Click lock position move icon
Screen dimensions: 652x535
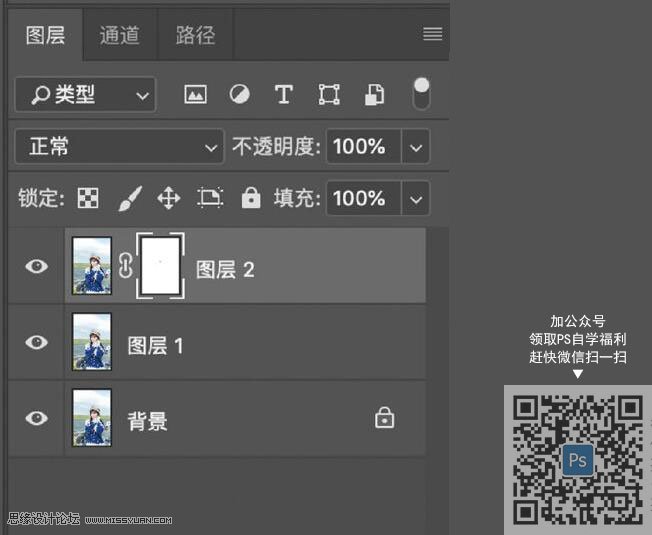pyautogui.click(x=169, y=198)
